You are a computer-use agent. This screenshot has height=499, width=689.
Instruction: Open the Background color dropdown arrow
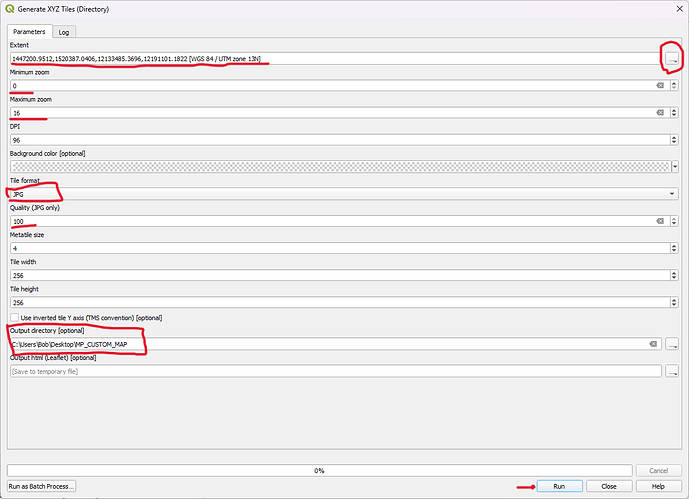[675, 167]
